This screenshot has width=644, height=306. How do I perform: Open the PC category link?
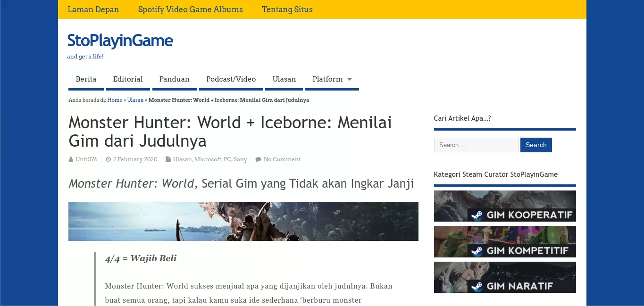pyautogui.click(x=227, y=159)
